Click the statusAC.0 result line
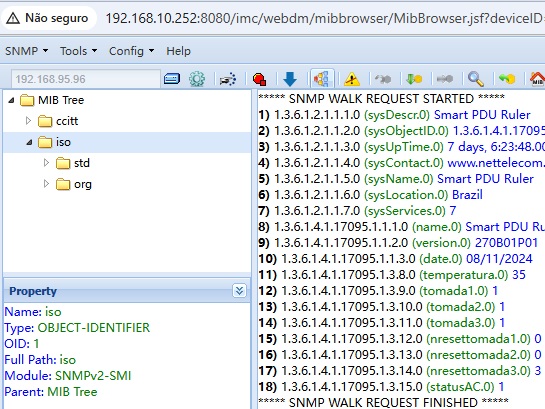The height and width of the screenshot is (409, 545). [381, 386]
